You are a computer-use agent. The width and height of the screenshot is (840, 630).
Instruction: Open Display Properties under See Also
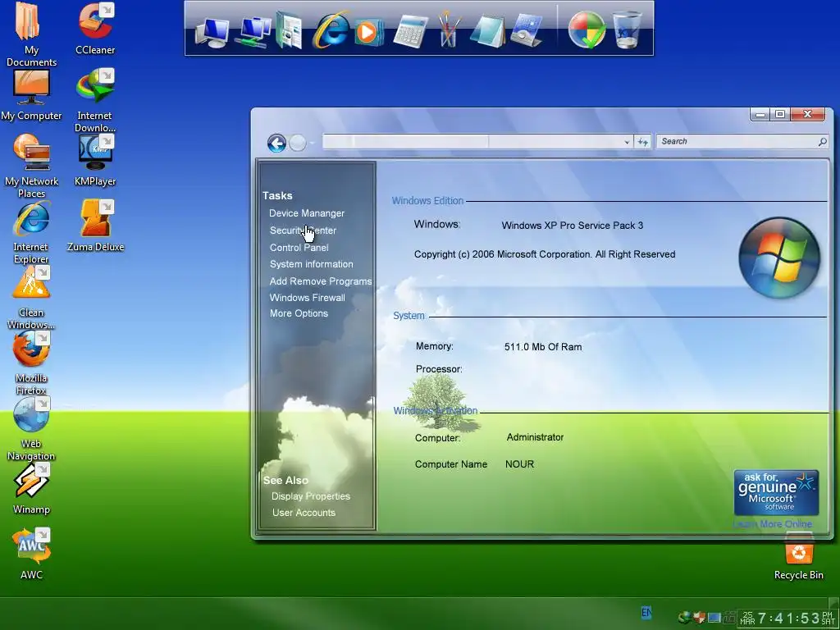coord(311,496)
